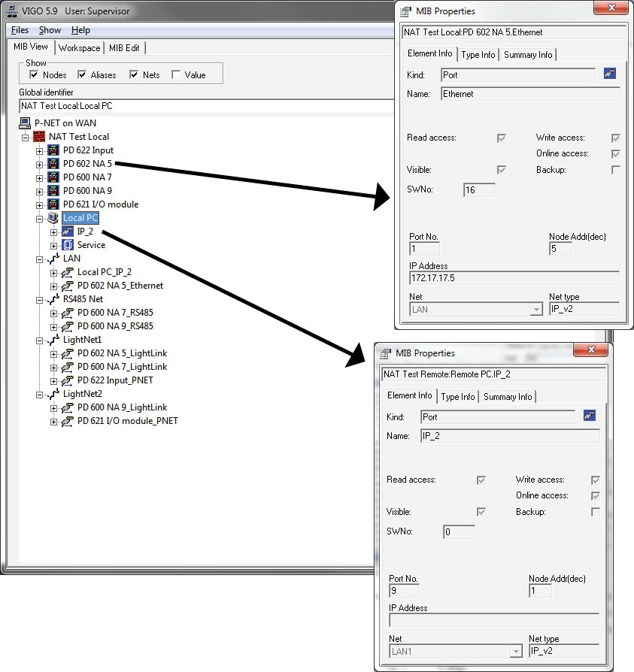Viewport: 634px width, 672px height.
Task: Collapse the RS485 Net node
Action: pyautogui.click(x=39, y=300)
